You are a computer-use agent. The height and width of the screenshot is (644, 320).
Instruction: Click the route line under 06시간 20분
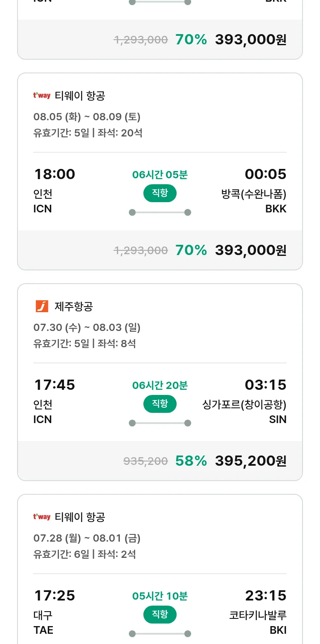(160, 423)
